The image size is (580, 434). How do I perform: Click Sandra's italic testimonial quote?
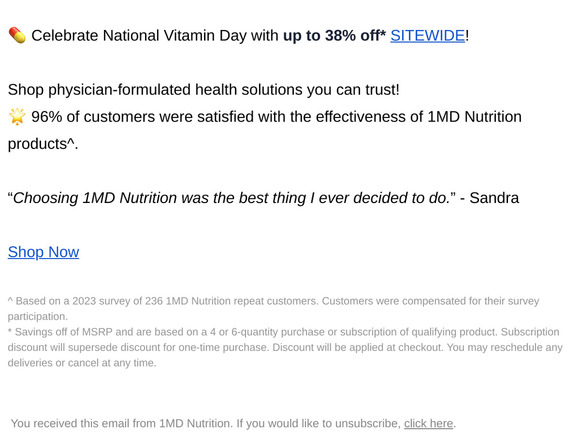pos(232,198)
